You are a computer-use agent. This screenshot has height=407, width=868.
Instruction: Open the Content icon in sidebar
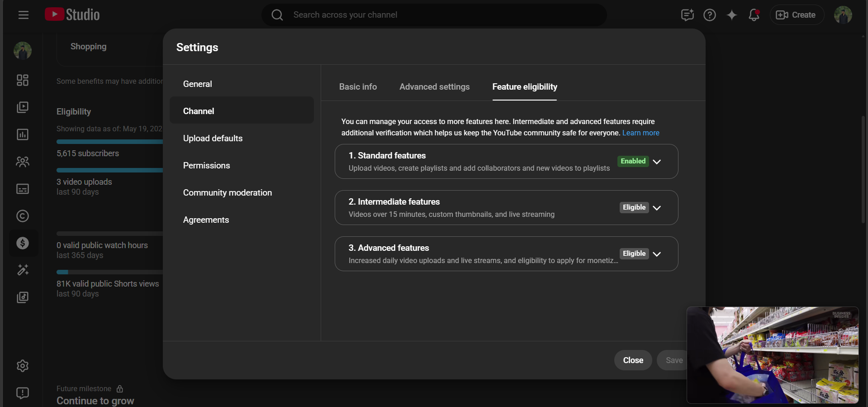23,107
